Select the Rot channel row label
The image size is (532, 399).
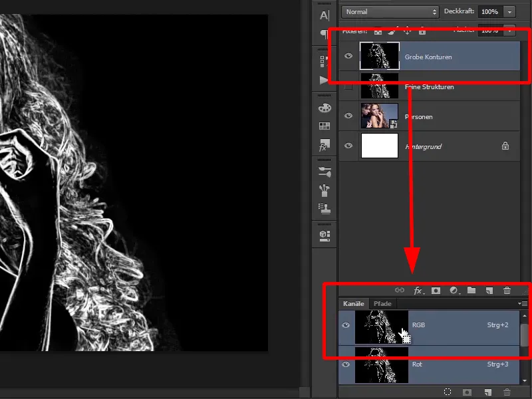pos(417,364)
